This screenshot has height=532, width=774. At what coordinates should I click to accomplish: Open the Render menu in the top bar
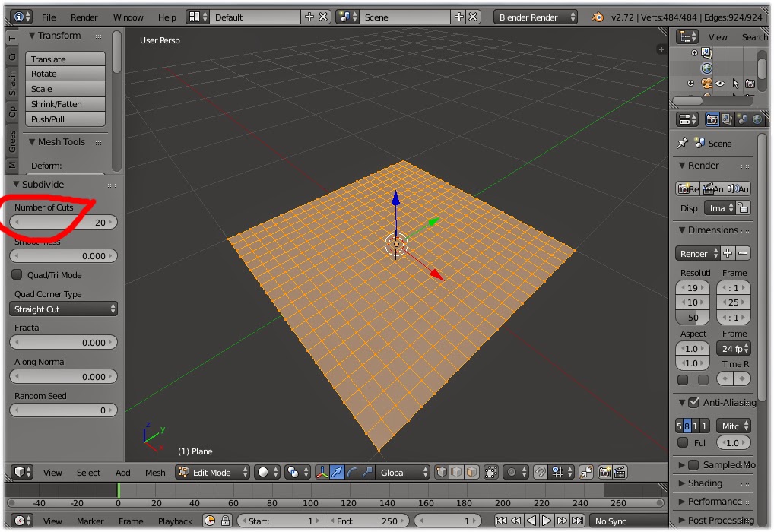84,16
